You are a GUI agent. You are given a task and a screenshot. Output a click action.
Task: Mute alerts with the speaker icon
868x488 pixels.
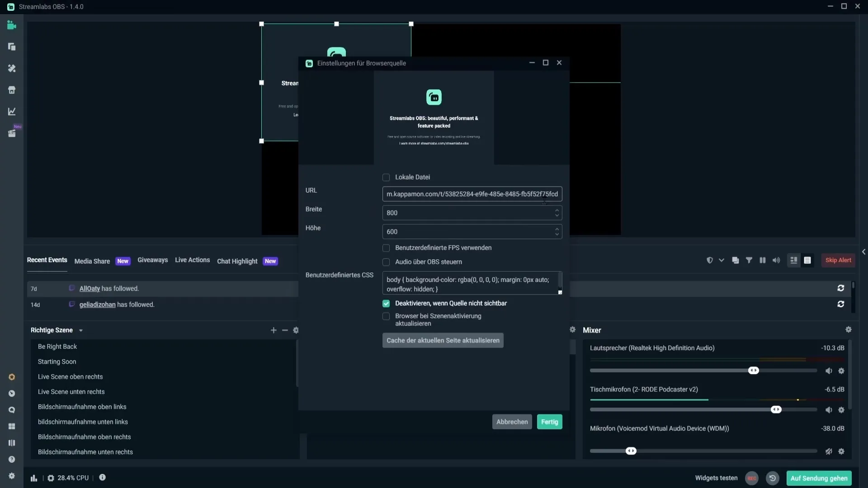pos(776,260)
